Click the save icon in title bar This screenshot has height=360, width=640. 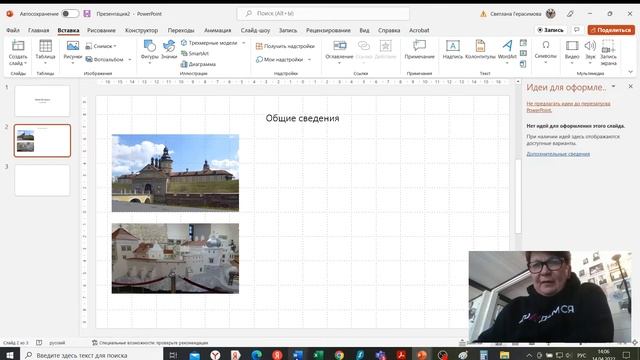[87, 13]
